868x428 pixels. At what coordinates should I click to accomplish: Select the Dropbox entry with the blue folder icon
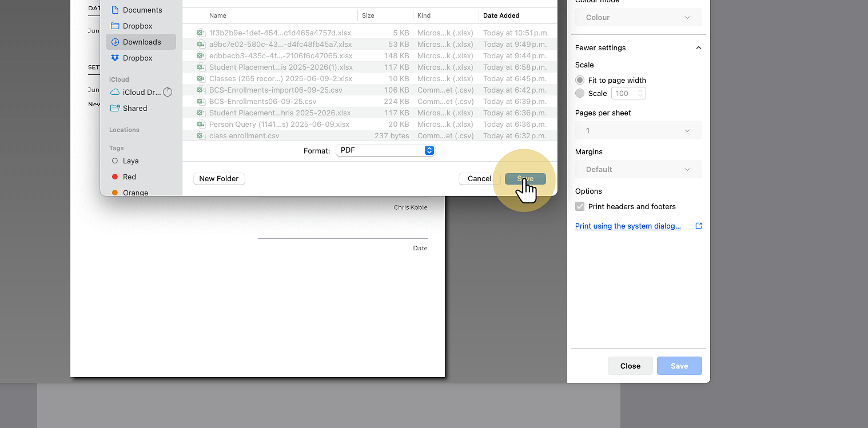(x=115, y=26)
